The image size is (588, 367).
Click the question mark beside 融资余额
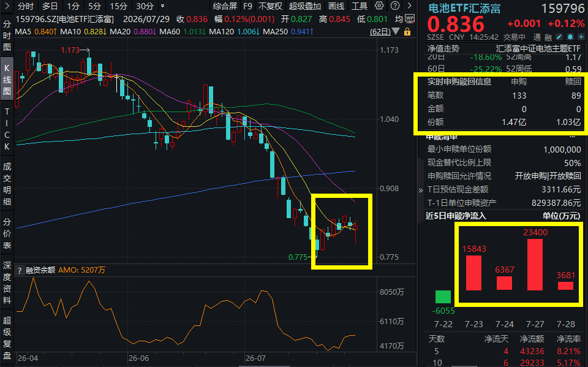20,270
